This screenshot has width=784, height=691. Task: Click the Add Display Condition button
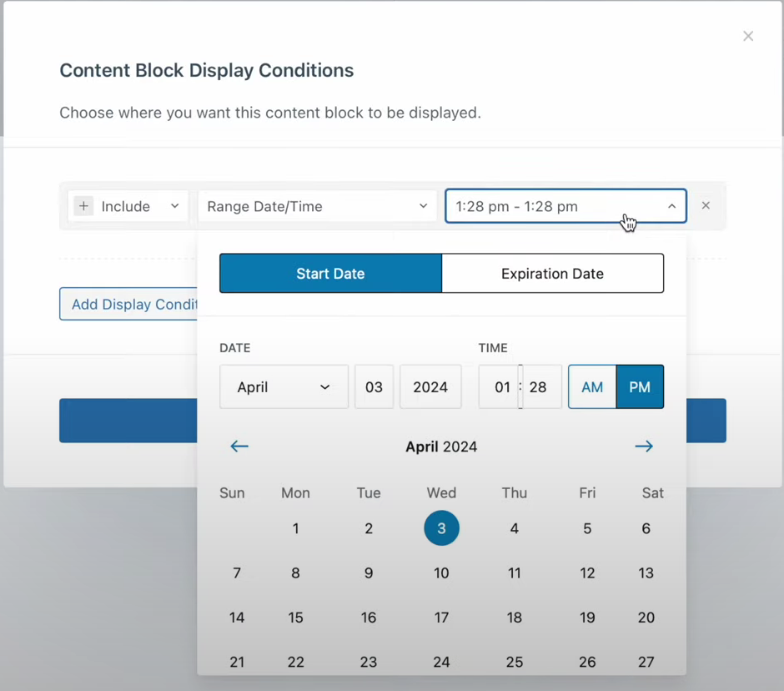click(129, 305)
